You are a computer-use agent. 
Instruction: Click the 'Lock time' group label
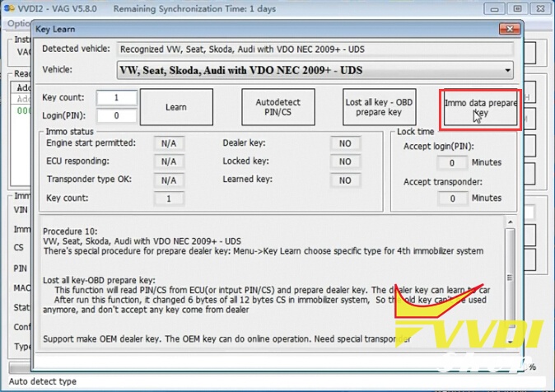415,132
